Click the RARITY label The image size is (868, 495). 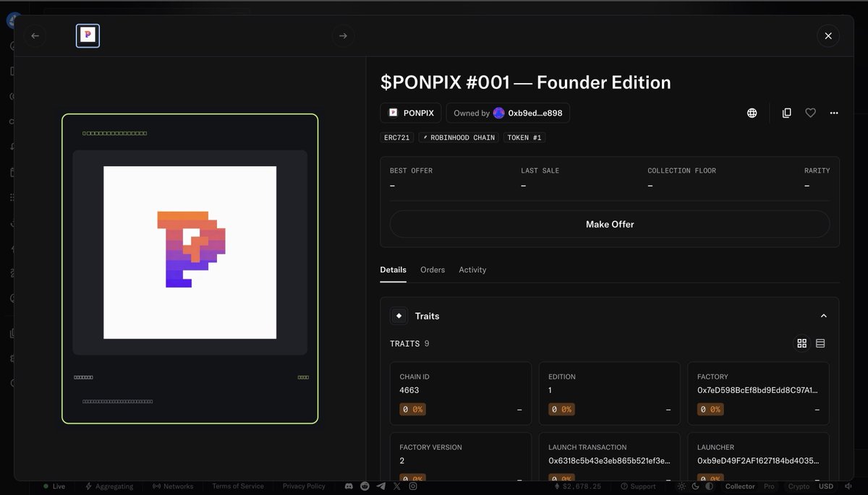pos(817,171)
